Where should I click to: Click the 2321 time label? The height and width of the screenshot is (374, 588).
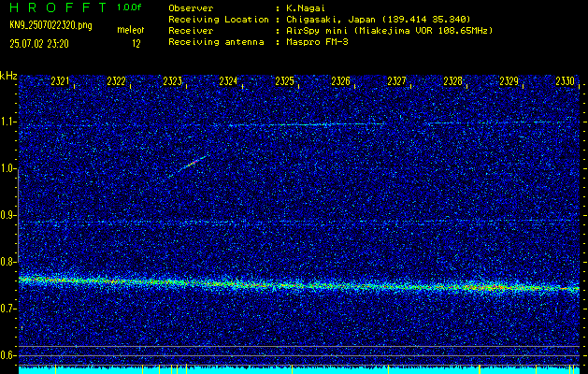(x=60, y=81)
